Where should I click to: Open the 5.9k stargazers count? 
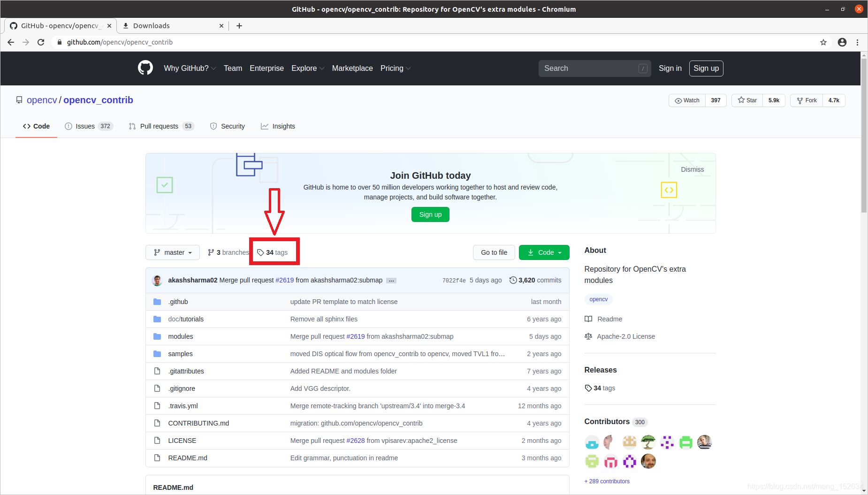click(774, 100)
